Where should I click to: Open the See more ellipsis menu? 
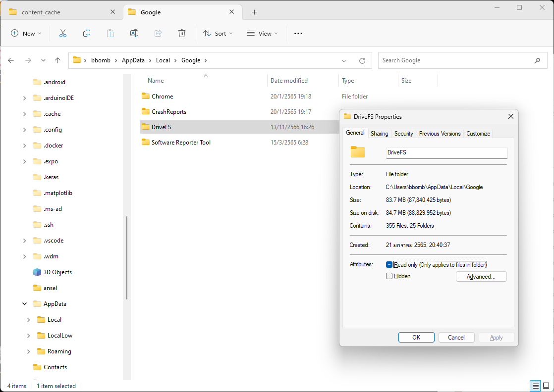tap(298, 33)
